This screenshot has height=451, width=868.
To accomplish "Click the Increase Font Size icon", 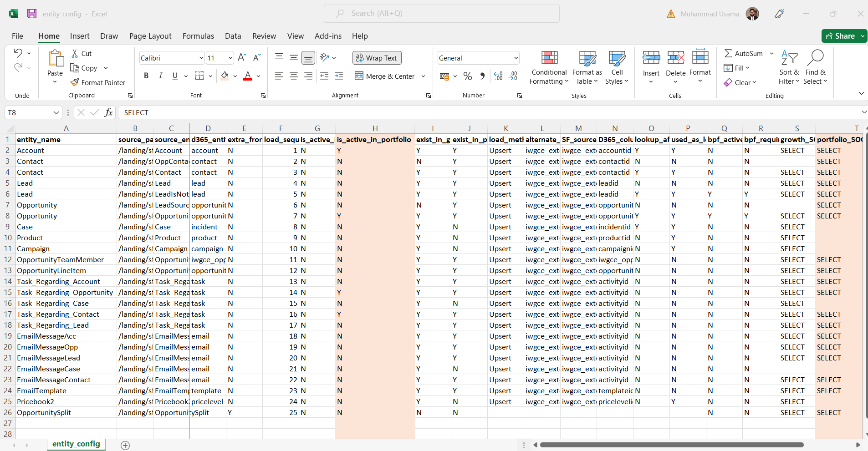I will click(x=242, y=57).
